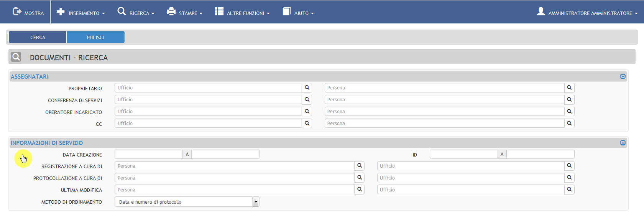This screenshot has width=644, height=216.
Task: Open the Inserimento menu
Action: pos(81,13)
